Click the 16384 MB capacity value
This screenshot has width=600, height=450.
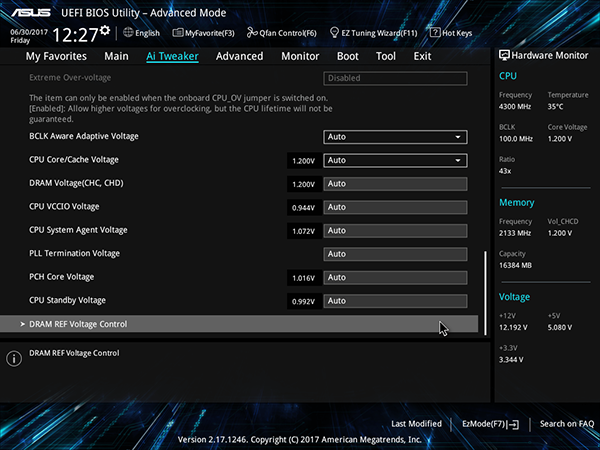pos(515,265)
